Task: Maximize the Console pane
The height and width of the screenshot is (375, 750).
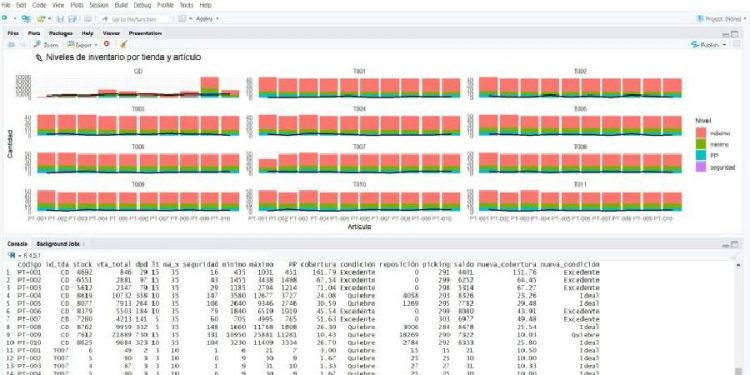Action: 735,244
